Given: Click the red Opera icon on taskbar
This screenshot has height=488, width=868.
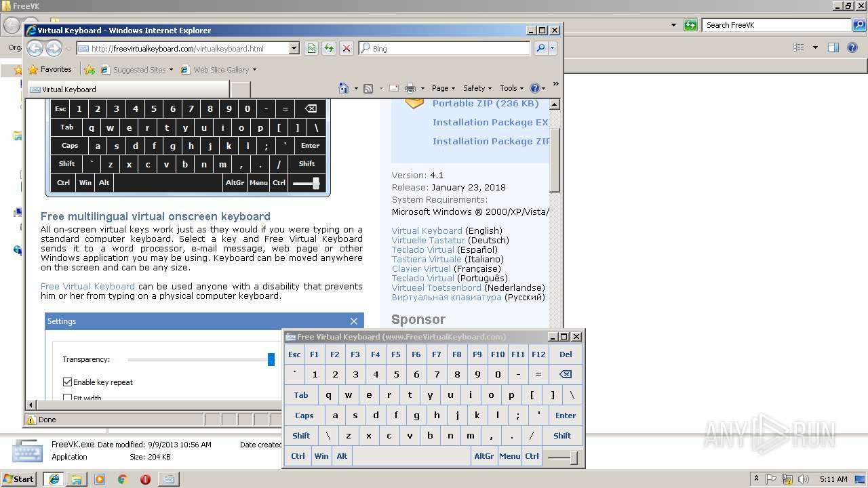Looking at the screenshot, I should (145, 479).
